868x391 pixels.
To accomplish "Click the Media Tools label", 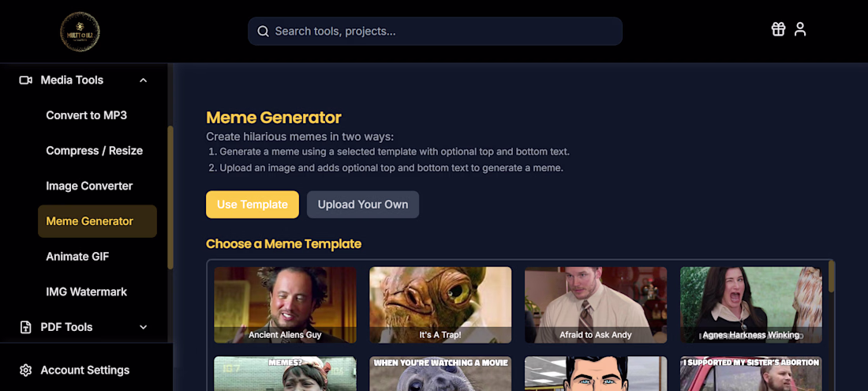I will [x=72, y=81].
